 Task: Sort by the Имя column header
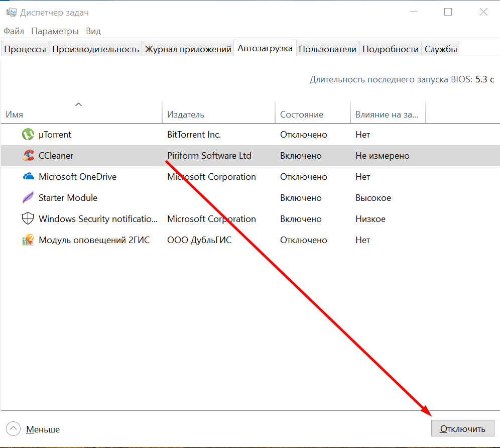tap(81, 113)
